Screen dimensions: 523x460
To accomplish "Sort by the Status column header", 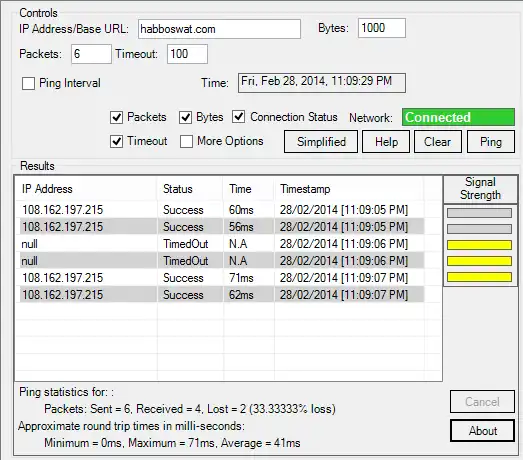I will [190, 189].
